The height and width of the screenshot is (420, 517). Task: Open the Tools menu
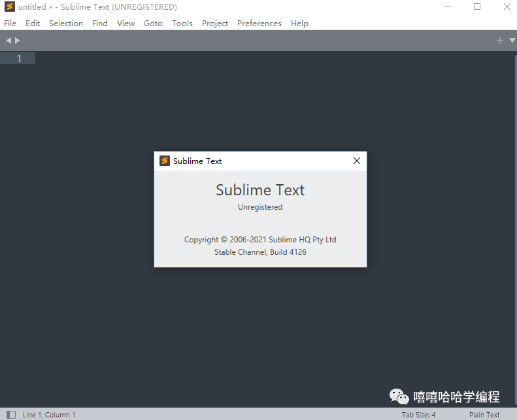[182, 24]
